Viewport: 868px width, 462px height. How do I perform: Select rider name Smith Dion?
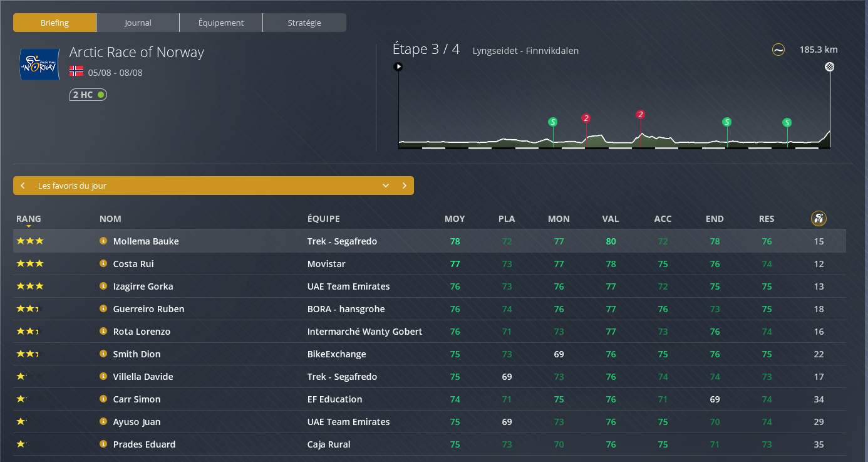coord(137,354)
